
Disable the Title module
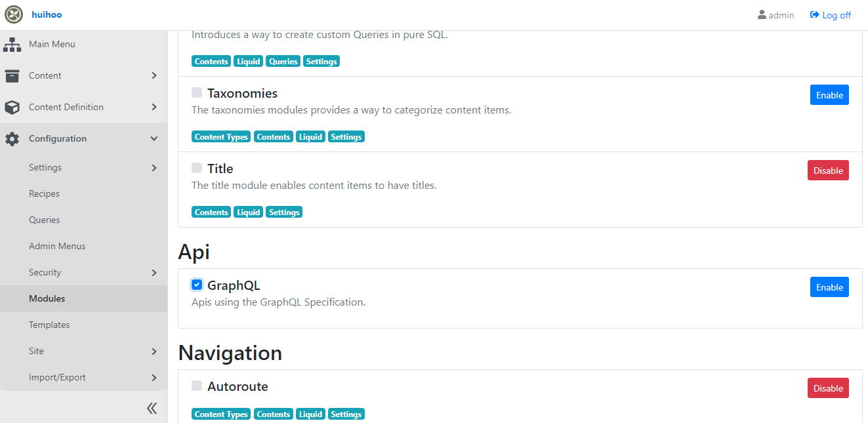(828, 171)
